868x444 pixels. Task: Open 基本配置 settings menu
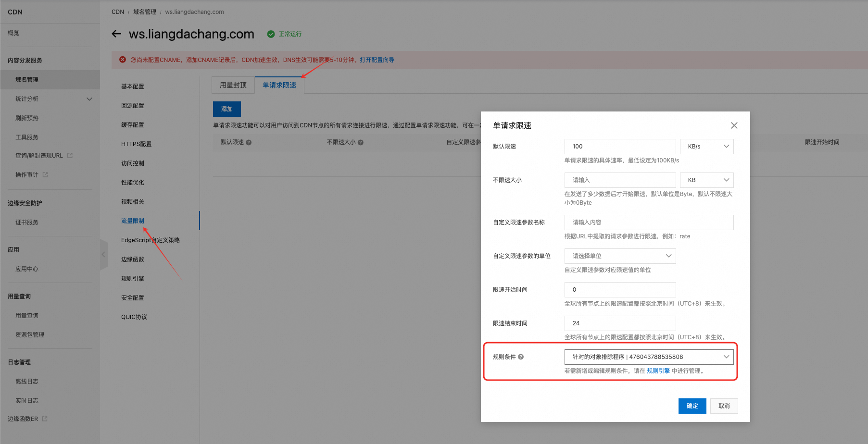pyautogui.click(x=133, y=86)
